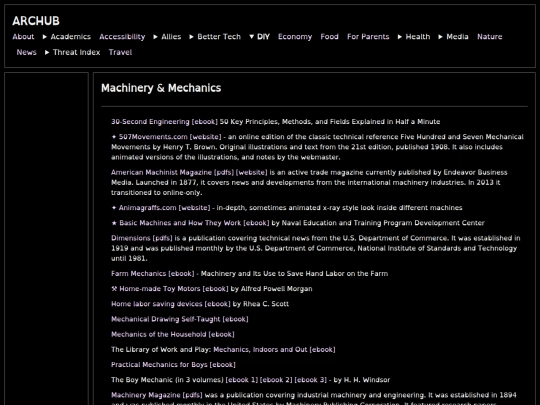Open the About menu item
This screenshot has height=405, width=540.
tap(23, 37)
